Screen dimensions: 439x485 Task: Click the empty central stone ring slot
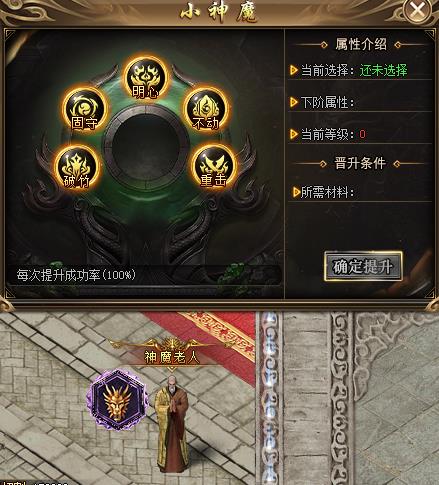(x=146, y=147)
